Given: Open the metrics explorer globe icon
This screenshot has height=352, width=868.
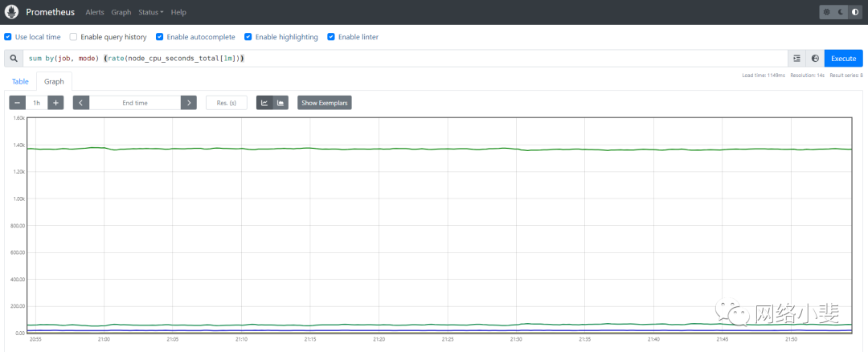Looking at the screenshot, I should click(x=815, y=59).
